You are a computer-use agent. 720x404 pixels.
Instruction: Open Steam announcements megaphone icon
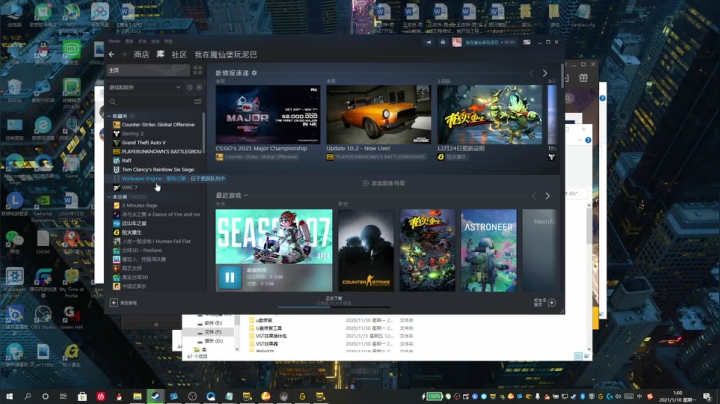pos(428,42)
